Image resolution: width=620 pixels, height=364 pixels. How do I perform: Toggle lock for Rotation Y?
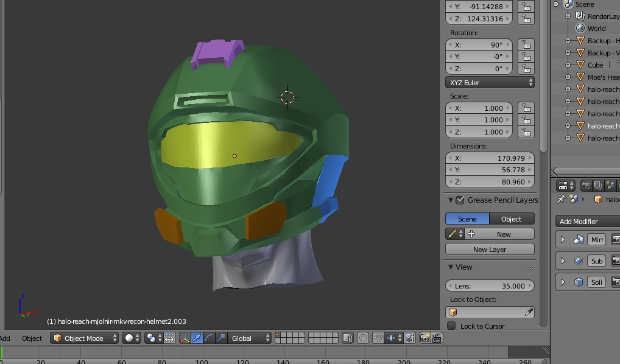(x=526, y=57)
